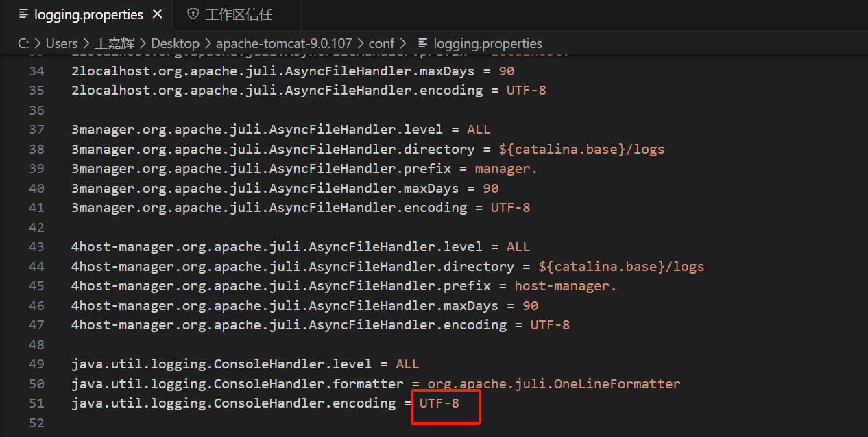This screenshot has height=437, width=868.
Task: Open the apache-tomcat-9.0.107 breadcrumb folder
Action: click(283, 43)
